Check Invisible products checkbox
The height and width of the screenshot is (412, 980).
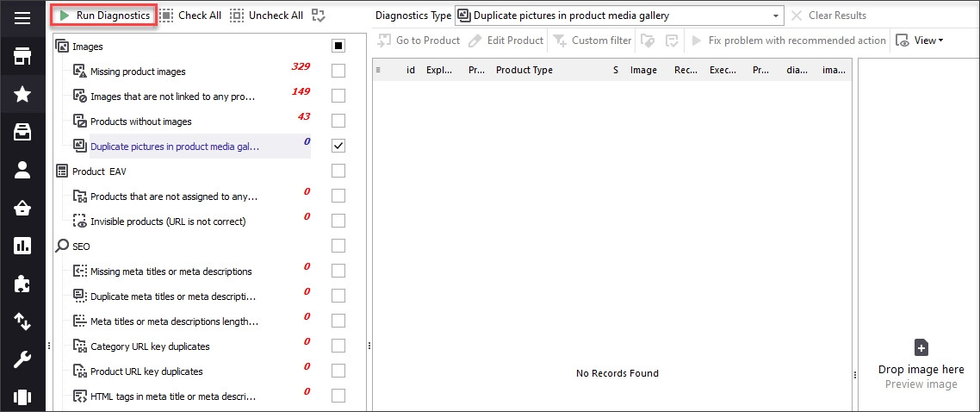[x=338, y=221]
